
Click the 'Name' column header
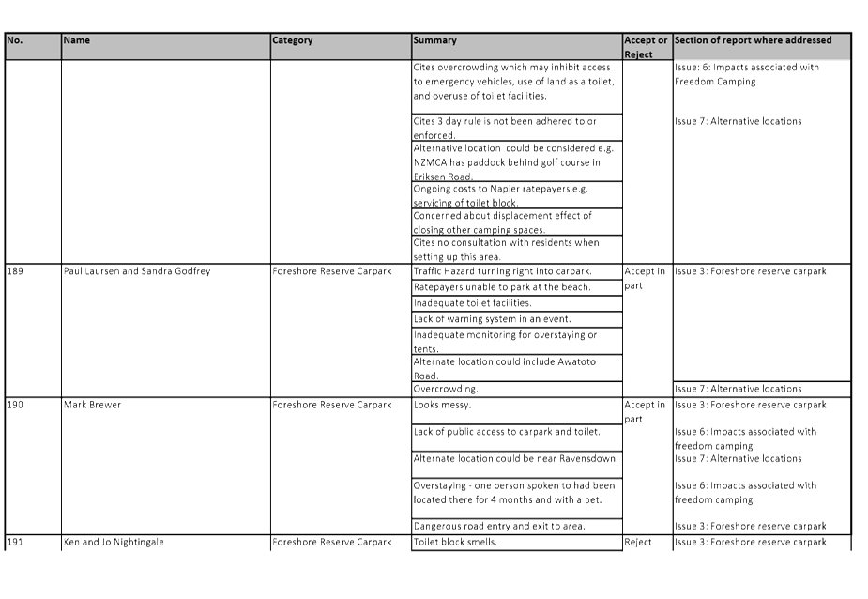click(166, 47)
